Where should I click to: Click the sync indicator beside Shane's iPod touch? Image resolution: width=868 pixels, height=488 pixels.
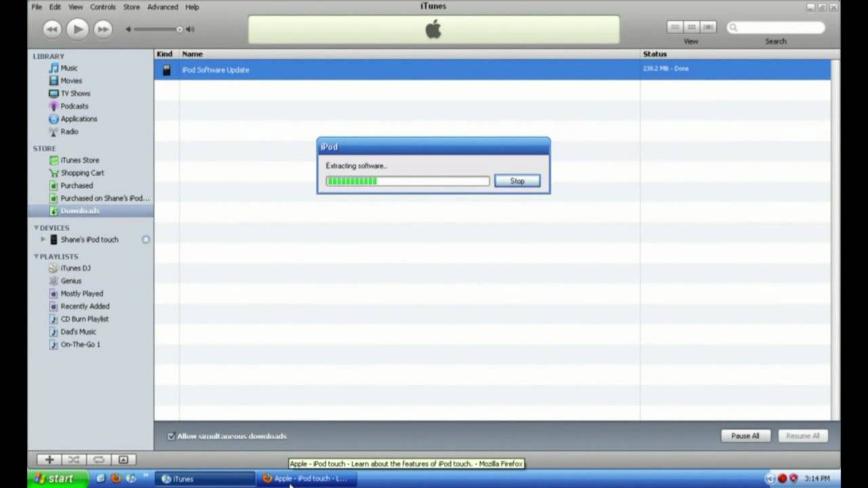pos(146,239)
